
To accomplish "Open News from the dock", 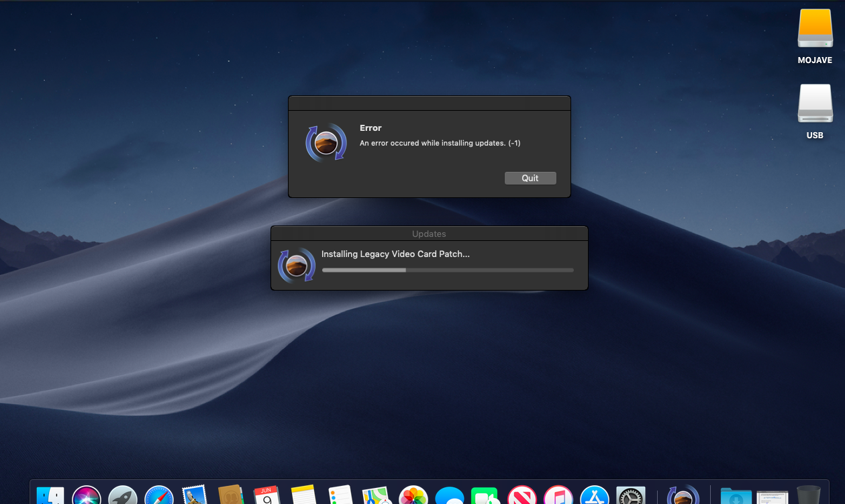I will [521, 495].
